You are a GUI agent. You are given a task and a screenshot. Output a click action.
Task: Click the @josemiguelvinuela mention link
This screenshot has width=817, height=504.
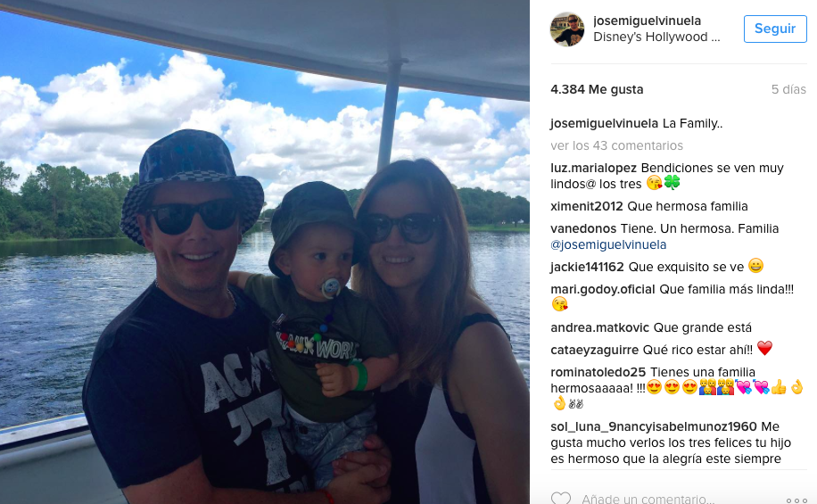tap(608, 244)
